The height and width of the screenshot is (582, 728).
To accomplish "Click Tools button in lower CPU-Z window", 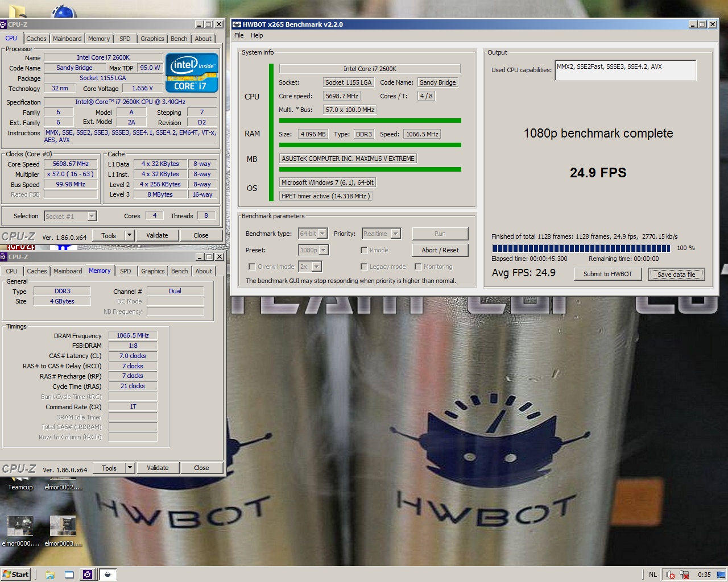I will (x=109, y=468).
